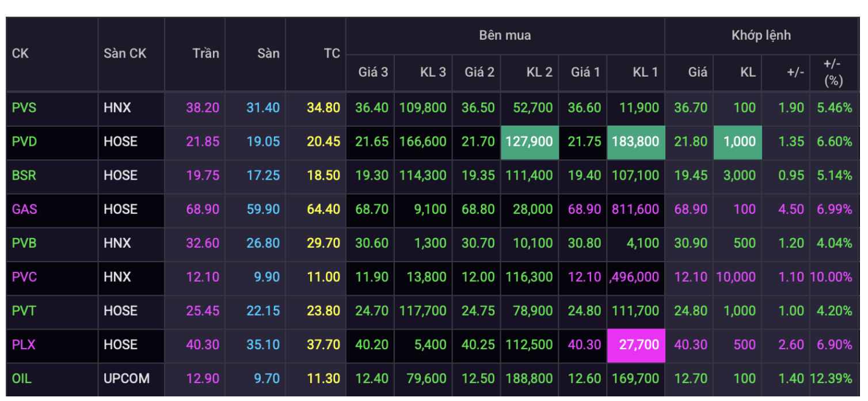The image size is (868, 401).
Task: Click the +/- (%) column header
Action: point(833,73)
